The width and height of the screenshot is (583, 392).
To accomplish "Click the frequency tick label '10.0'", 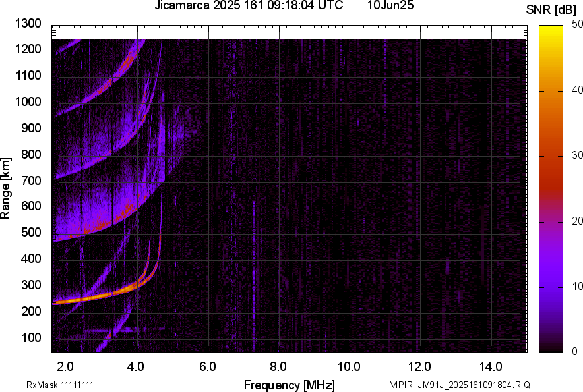I will tap(349, 367).
